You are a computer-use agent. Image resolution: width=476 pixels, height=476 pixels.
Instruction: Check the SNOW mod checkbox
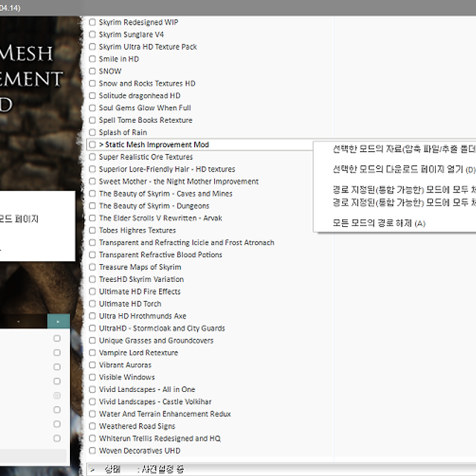[x=92, y=71]
